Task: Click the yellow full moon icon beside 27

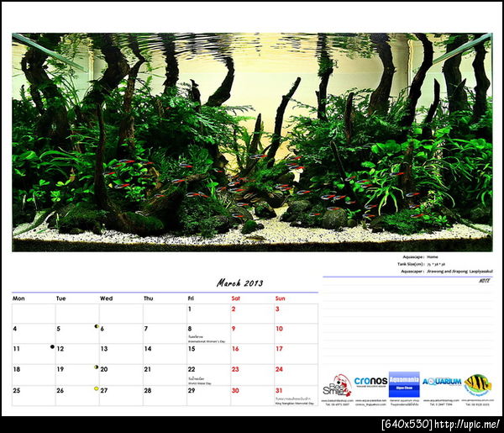Action: click(96, 388)
